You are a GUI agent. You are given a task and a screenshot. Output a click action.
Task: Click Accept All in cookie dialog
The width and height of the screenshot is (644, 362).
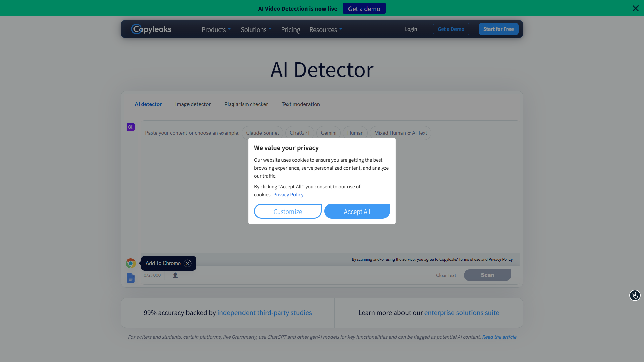(357, 211)
